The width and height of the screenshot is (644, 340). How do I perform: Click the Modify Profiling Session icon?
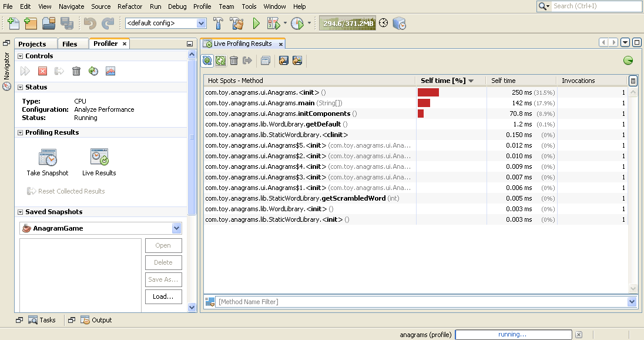click(93, 71)
